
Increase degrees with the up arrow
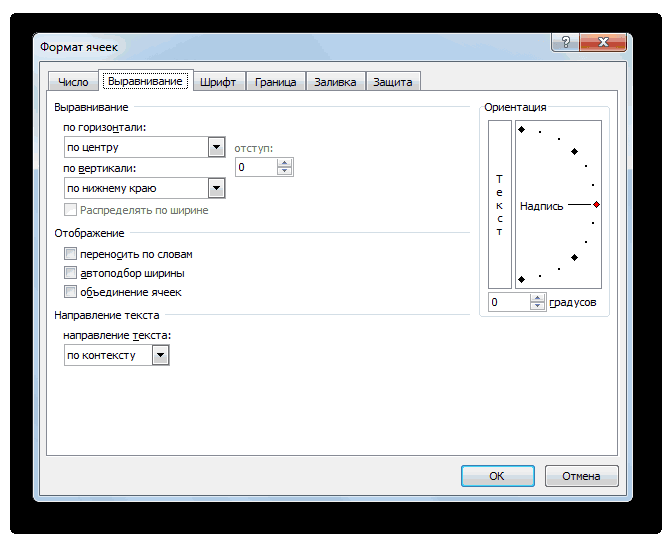pos(537,298)
